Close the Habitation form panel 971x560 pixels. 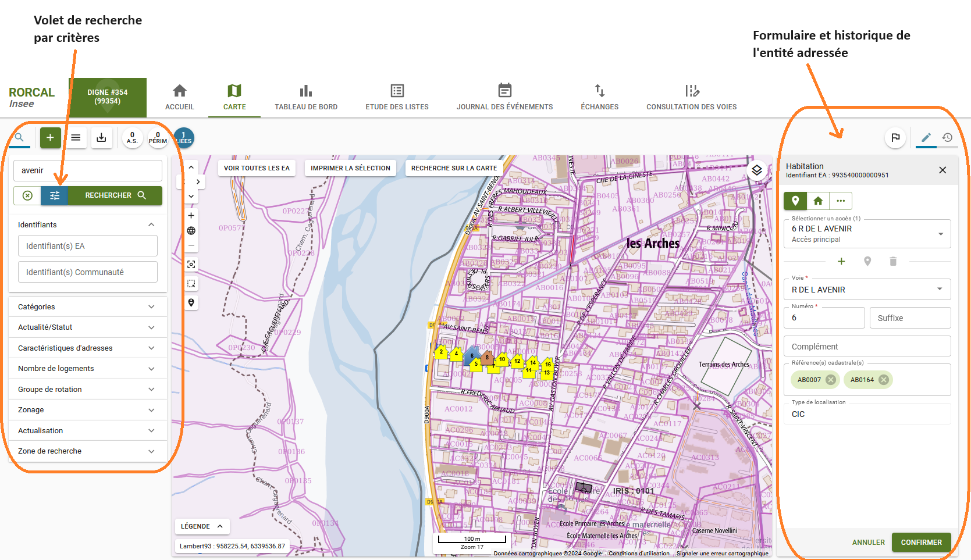click(x=942, y=170)
